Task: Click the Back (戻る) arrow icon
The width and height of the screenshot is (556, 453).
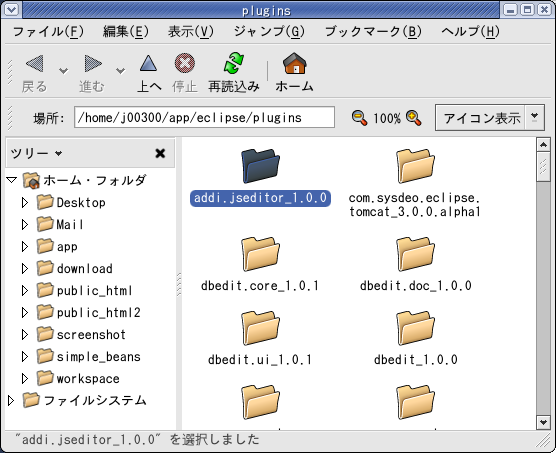Action: click(x=35, y=64)
